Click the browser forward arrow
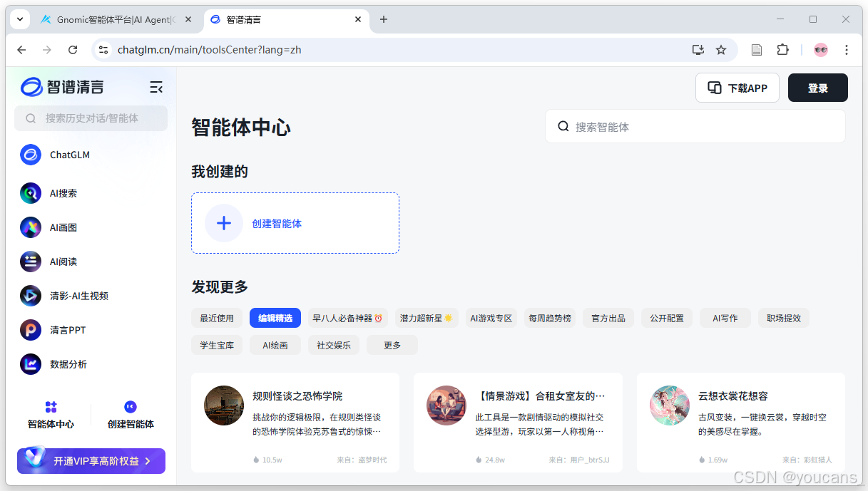The image size is (868, 491). pyautogui.click(x=47, y=50)
